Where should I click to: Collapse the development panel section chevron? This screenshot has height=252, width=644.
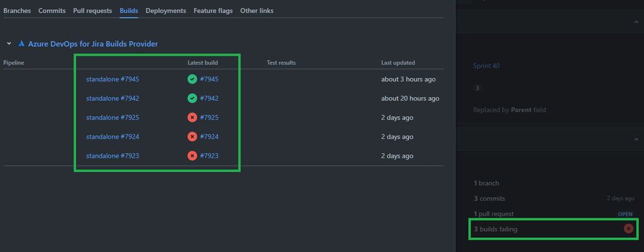(x=636, y=140)
